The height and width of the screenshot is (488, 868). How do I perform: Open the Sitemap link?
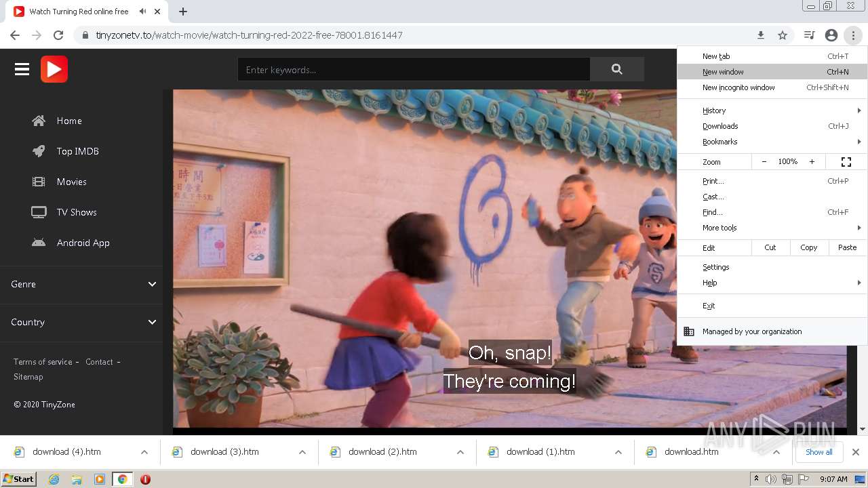pos(28,377)
